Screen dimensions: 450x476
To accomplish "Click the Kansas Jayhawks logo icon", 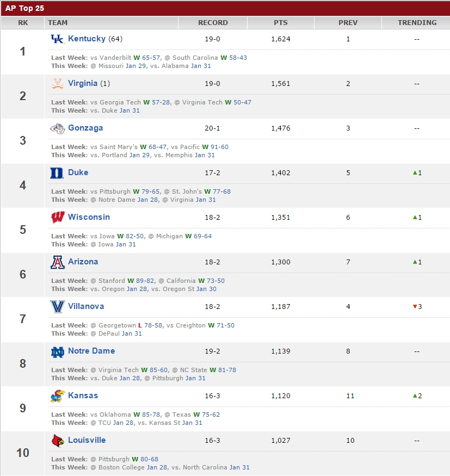I will [57, 396].
